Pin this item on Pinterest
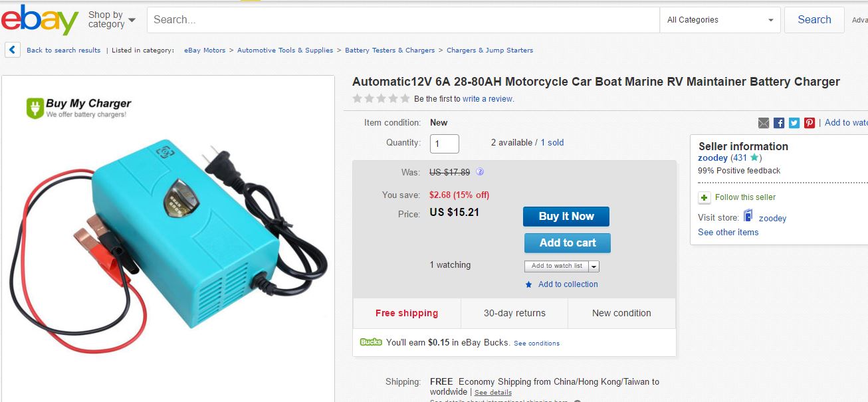Screen dimensions: 868x402 tap(810, 123)
